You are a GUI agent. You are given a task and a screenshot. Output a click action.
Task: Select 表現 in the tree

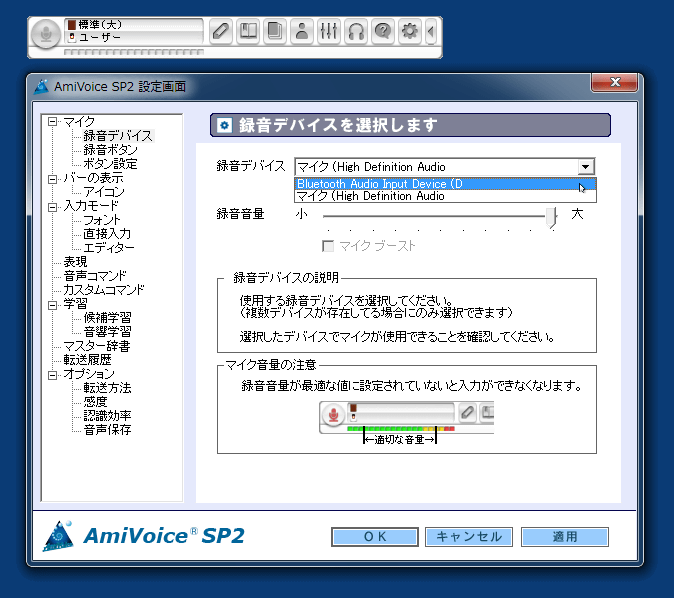point(75,262)
